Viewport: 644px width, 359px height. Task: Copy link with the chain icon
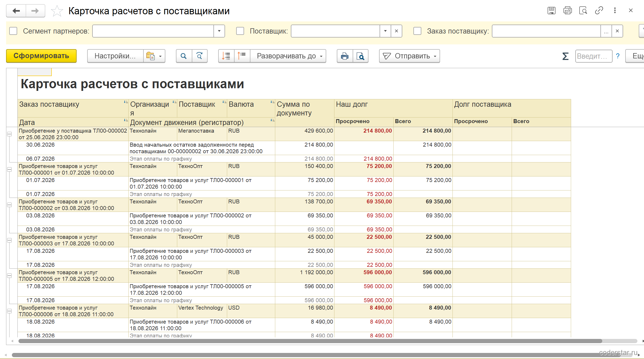pos(599,11)
